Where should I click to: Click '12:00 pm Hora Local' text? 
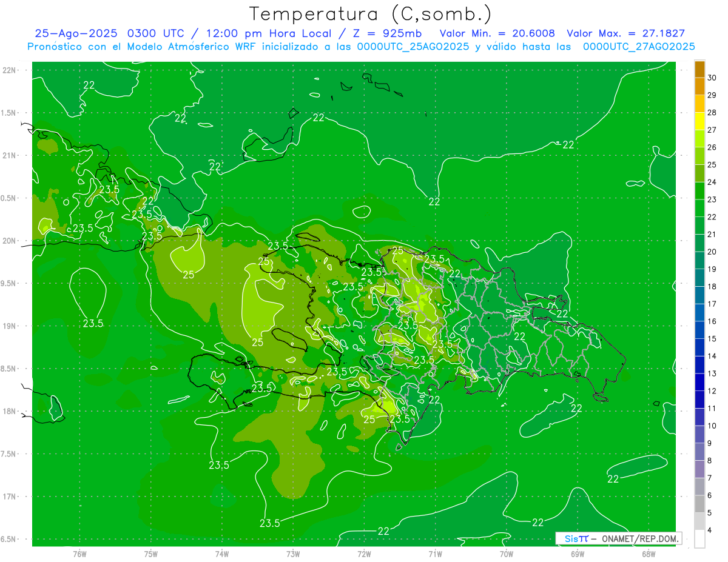pyautogui.click(x=270, y=33)
